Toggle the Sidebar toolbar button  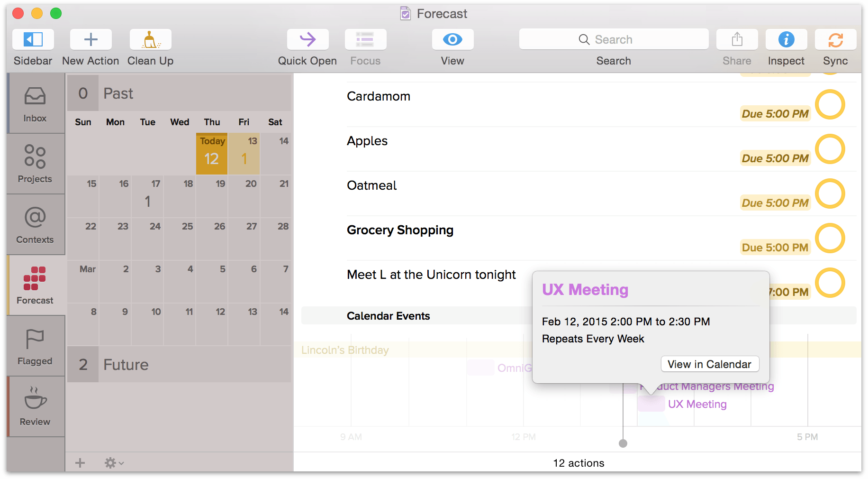(x=33, y=39)
